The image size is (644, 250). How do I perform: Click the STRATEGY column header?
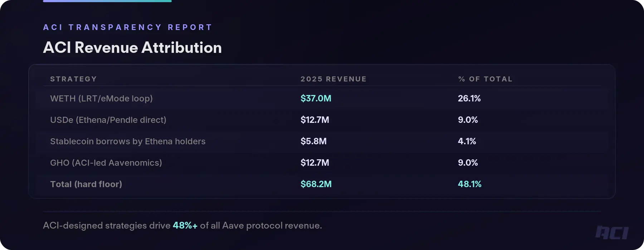click(x=73, y=79)
